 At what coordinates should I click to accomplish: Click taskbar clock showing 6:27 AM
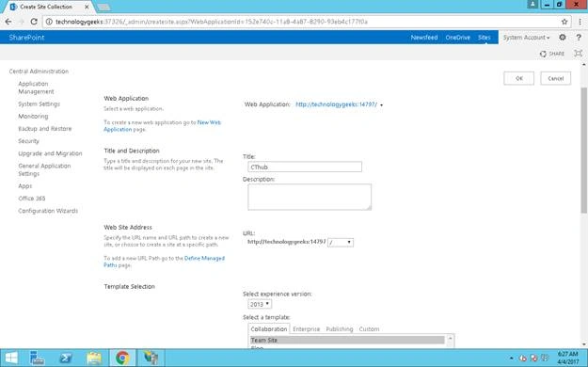567,358
